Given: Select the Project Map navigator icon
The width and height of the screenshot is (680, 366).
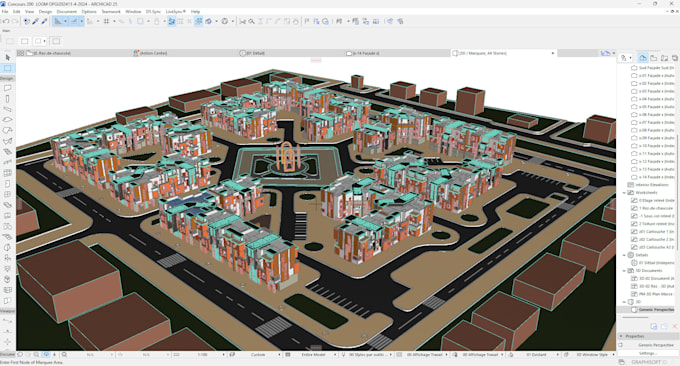Looking at the screenshot, I should pyautogui.click(x=643, y=58).
